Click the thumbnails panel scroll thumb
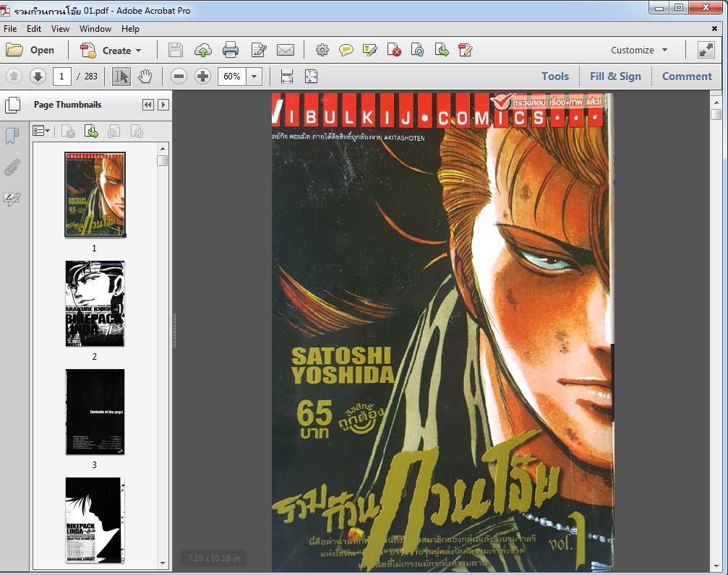This screenshot has width=728, height=575. pyautogui.click(x=163, y=160)
